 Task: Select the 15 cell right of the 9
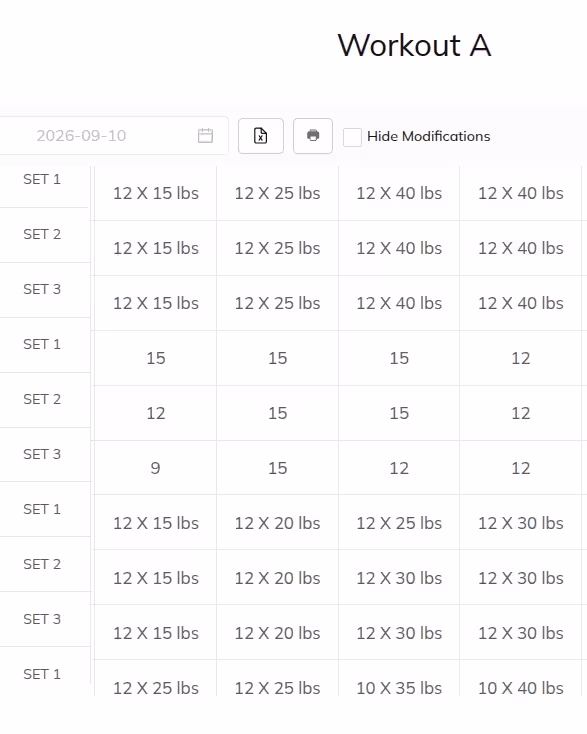(x=277, y=468)
